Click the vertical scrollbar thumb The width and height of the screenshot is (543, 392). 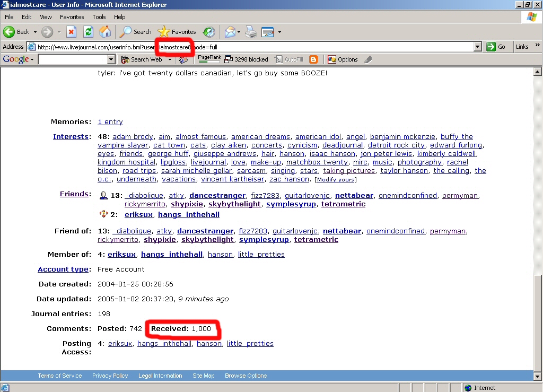pyautogui.click(x=538, y=323)
